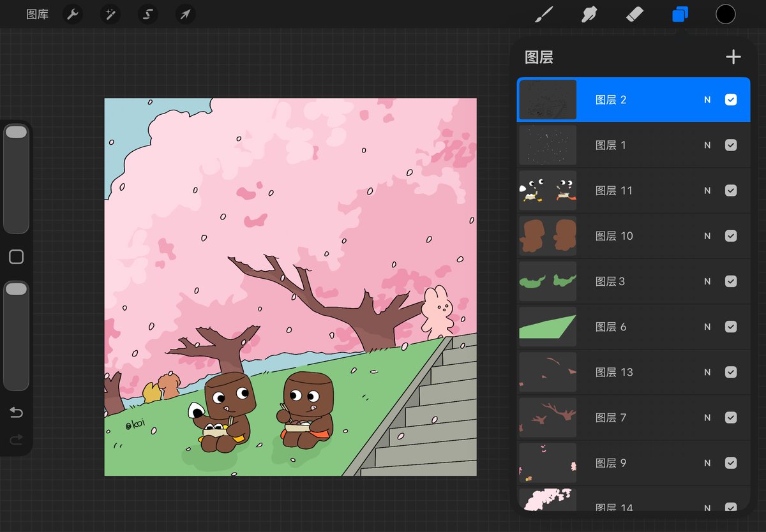Image resolution: width=766 pixels, height=532 pixels.
Task: Tap the square modify button in sidebar
Action: (x=16, y=257)
